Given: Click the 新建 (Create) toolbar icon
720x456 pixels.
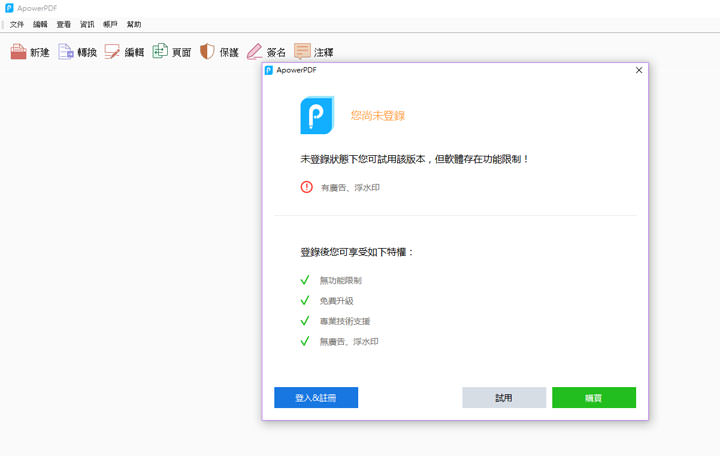Looking at the screenshot, I should tap(18, 52).
